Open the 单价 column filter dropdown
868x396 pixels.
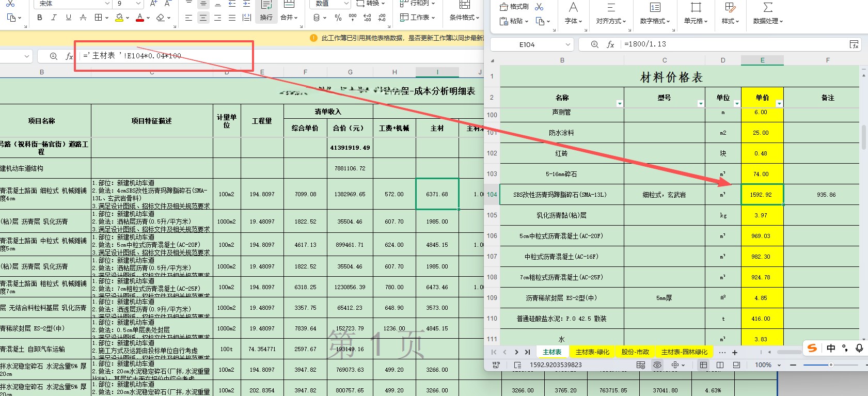coord(779,104)
